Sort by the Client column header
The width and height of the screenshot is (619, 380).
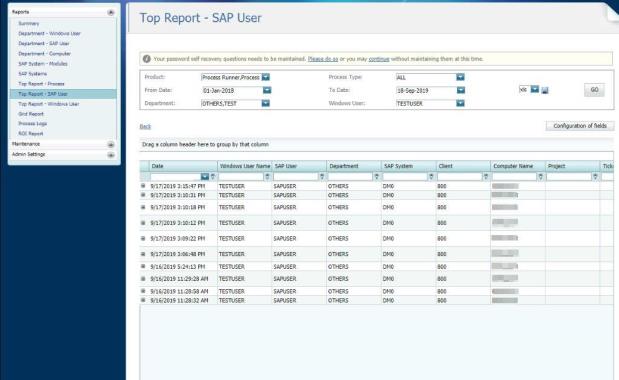463,166
